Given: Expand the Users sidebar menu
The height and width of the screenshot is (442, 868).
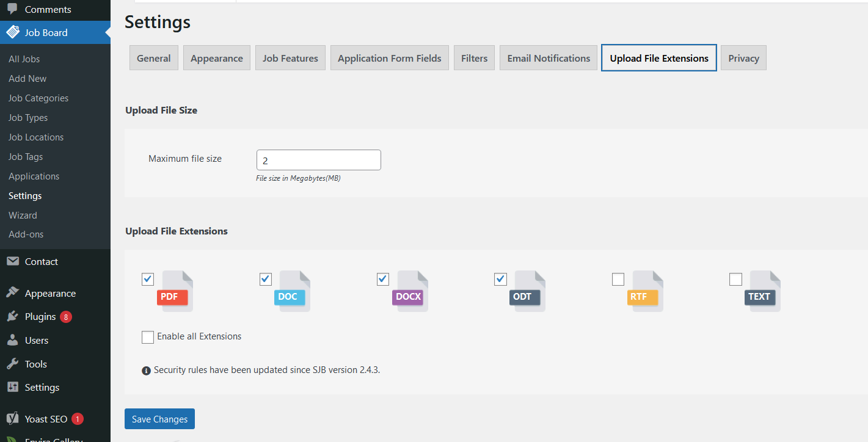Looking at the screenshot, I should (37, 341).
